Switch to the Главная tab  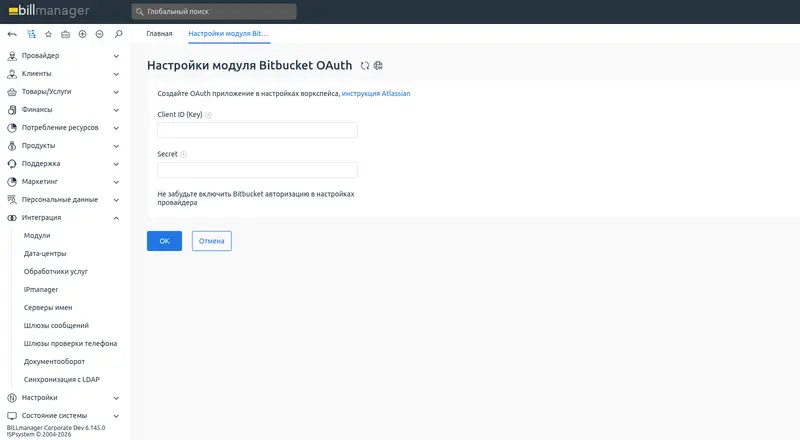(159, 34)
